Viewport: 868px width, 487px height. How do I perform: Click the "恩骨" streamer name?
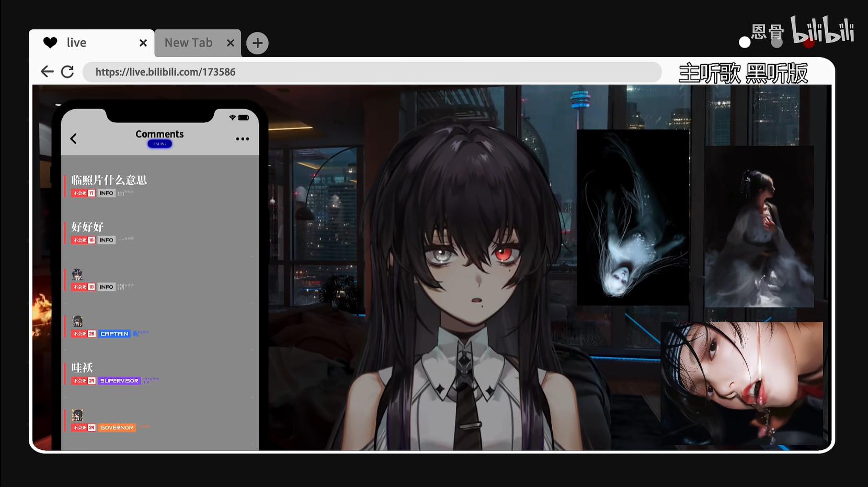pos(768,32)
